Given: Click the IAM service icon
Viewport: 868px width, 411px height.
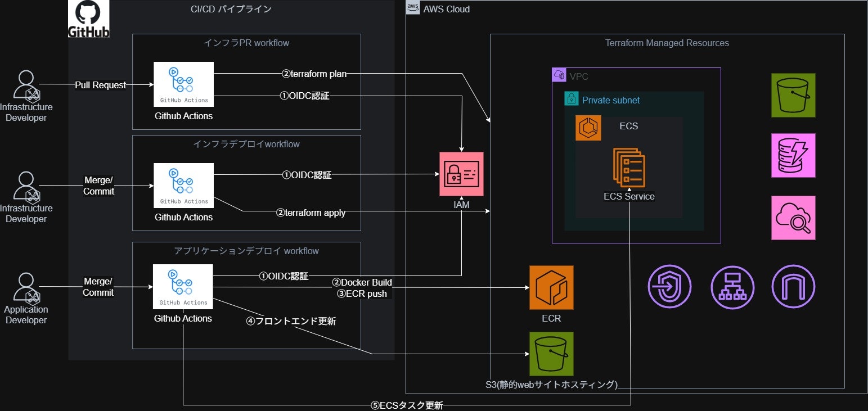Looking at the screenshot, I should click(x=461, y=174).
